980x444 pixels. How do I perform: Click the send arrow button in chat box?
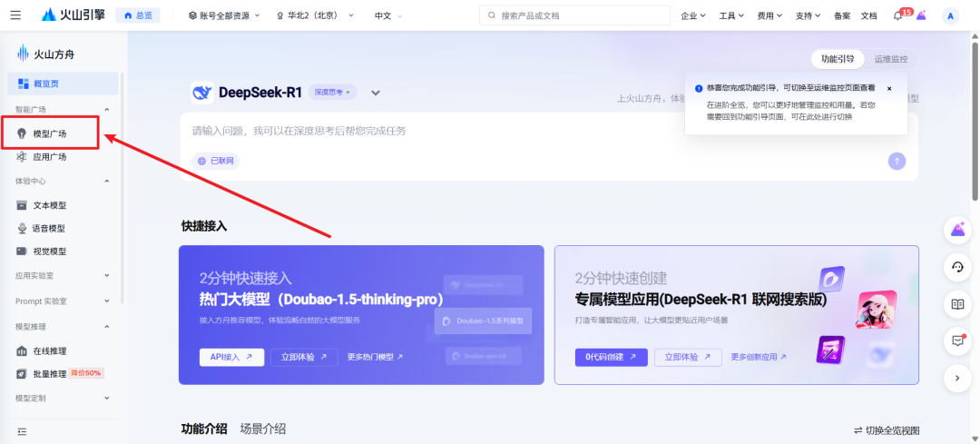click(897, 162)
